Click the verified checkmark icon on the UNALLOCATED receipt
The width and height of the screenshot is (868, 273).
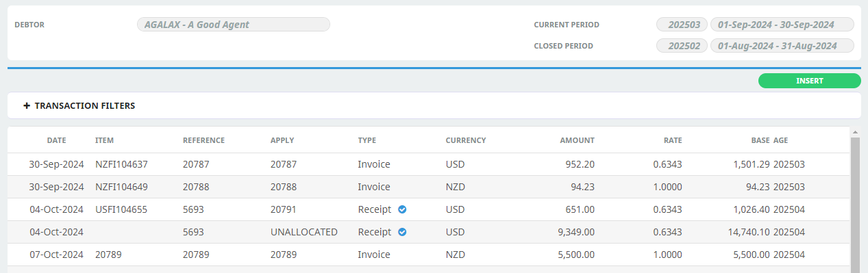(x=402, y=232)
